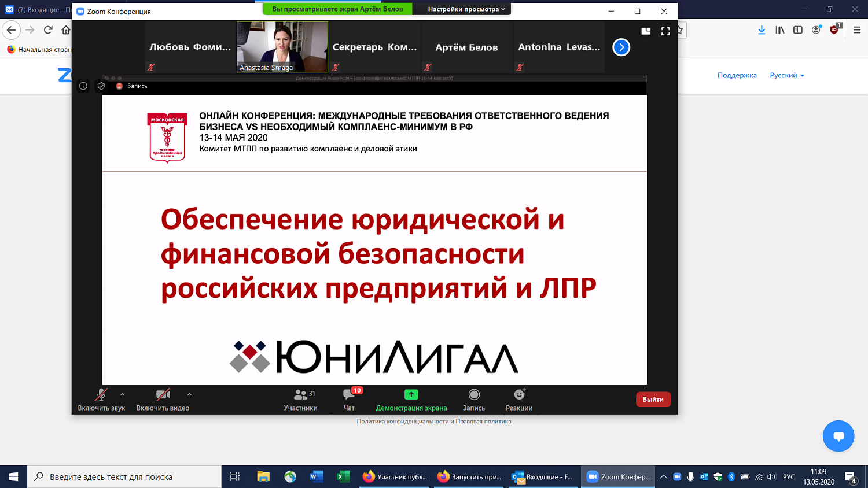This screenshot has width=868, height=488.
Task: Open File Explorer from taskbar
Action: (x=263, y=477)
